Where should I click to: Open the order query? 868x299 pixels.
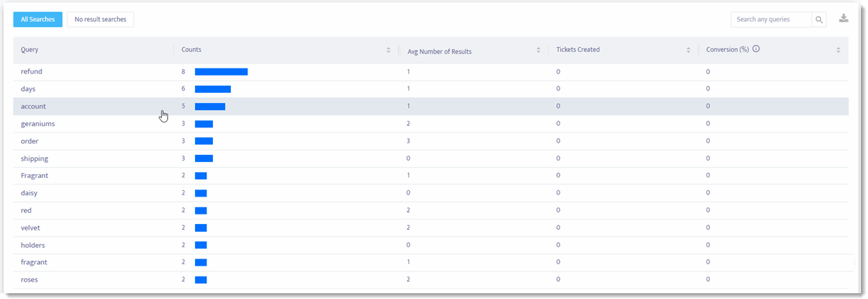29,141
